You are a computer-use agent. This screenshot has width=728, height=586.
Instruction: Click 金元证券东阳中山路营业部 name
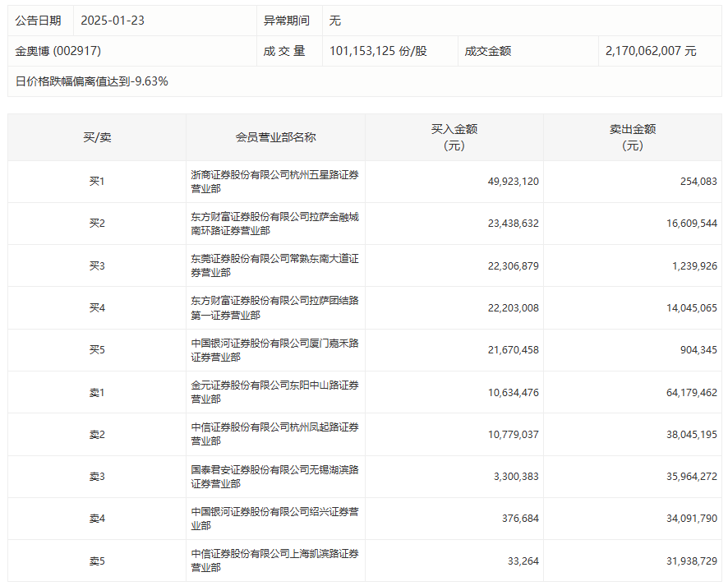pos(275,392)
